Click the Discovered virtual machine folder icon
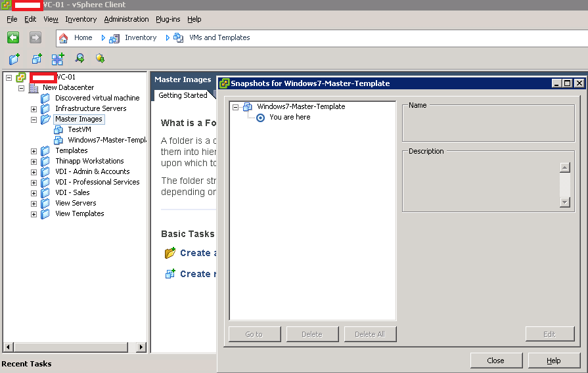588x373 pixels. pos(45,99)
